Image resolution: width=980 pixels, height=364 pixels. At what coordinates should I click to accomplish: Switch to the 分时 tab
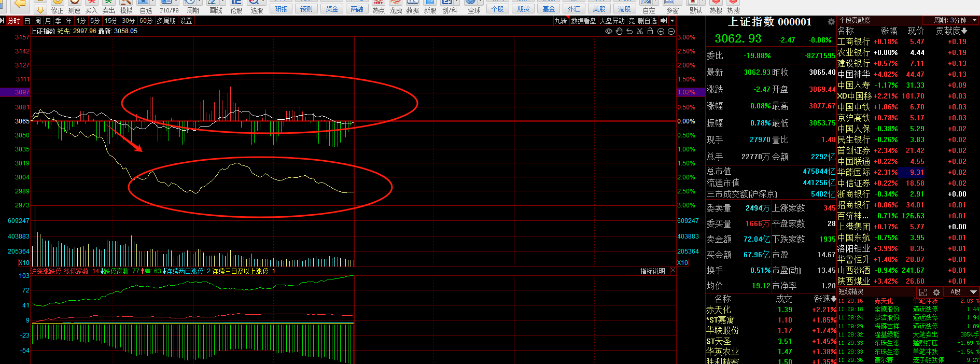(13, 21)
